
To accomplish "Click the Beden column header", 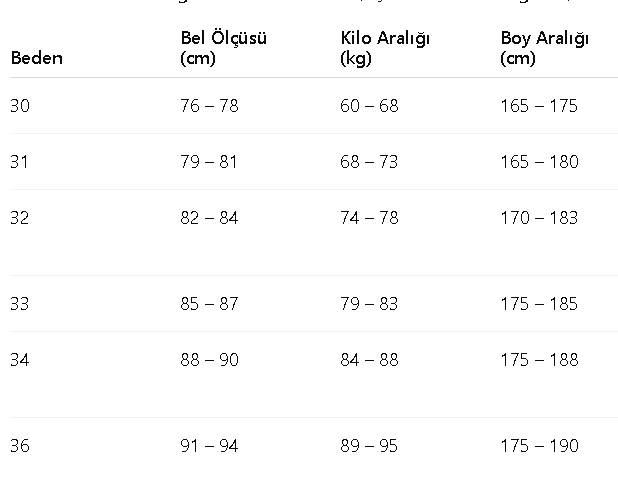I will [x=37, y=58].
